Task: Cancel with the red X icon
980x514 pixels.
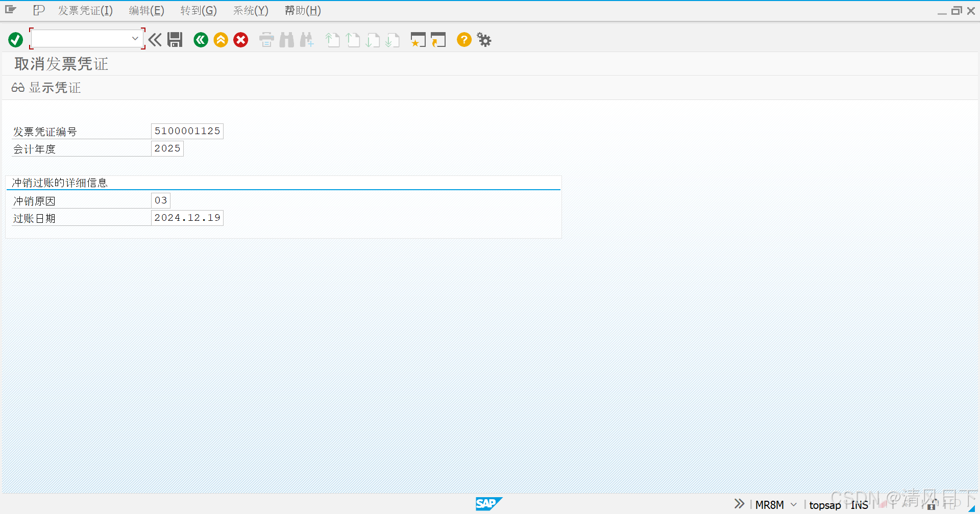Action: coord(240,39)
